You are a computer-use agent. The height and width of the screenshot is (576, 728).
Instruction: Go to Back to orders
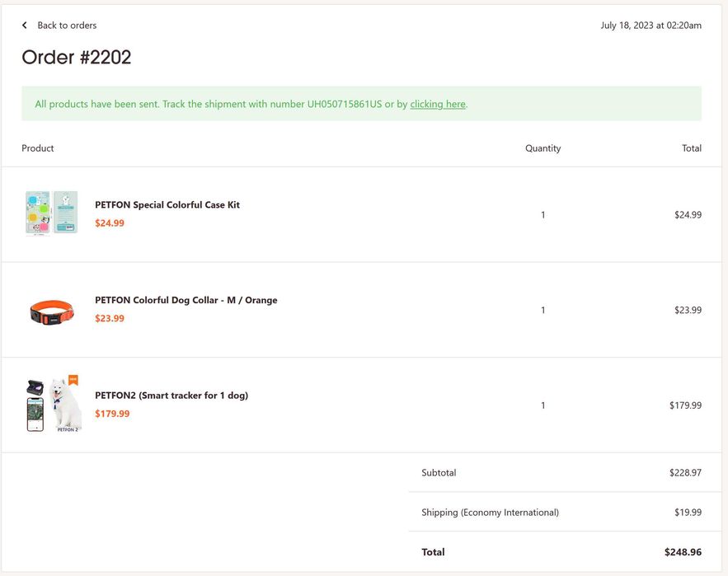pos(67,26)
